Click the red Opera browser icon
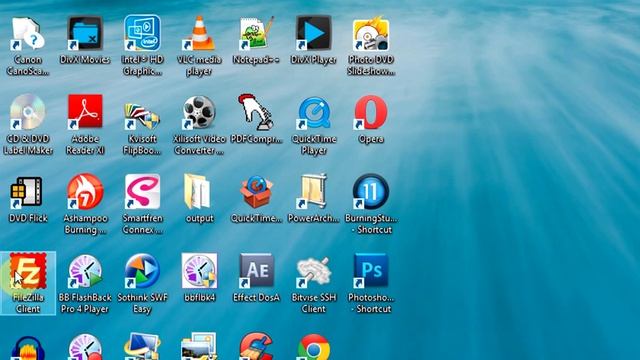Screen dimensions: 640x360 point(371,112)
